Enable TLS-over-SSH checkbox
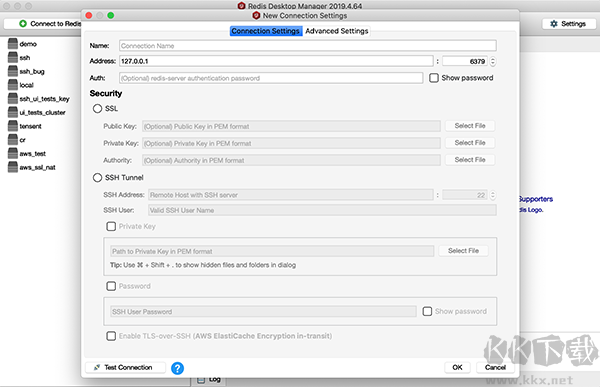This screenshot has height=387, width=600. (x=111, y=336)
